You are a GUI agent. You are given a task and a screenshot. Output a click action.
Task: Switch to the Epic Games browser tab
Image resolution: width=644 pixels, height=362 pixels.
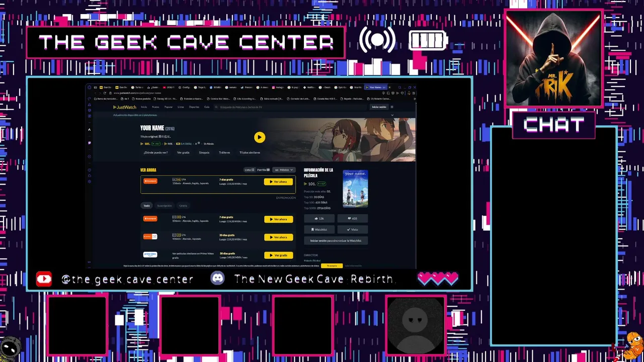(x=340, y=87)
